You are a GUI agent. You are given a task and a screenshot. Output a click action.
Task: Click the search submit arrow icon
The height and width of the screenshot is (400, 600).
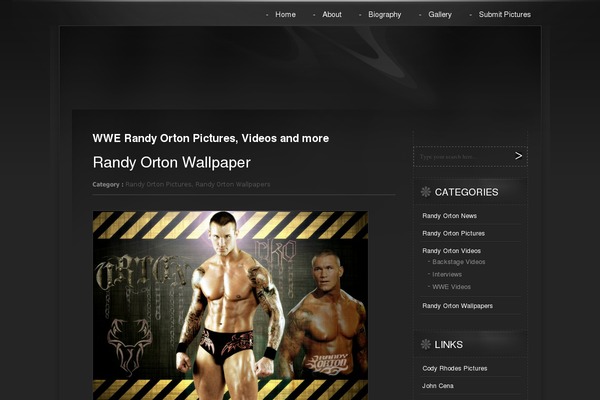(518, 156)
